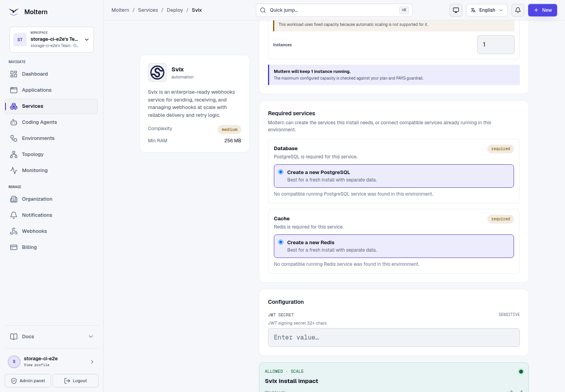Click the Monitoring pulse icon
Image resolution: width=565 pixels, height=392 pixels.
coord(14,171)
